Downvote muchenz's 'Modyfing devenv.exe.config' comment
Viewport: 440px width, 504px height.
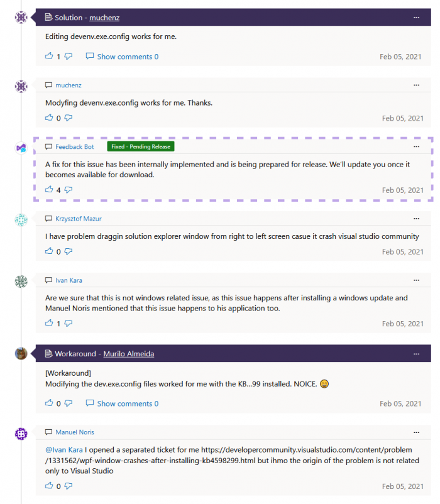click(x=69, y=118)
